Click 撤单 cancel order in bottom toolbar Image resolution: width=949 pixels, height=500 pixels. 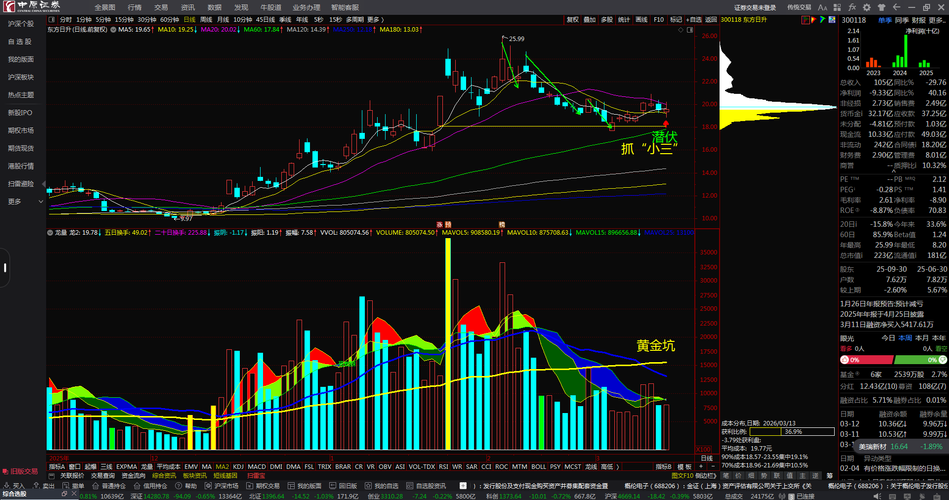73,485
